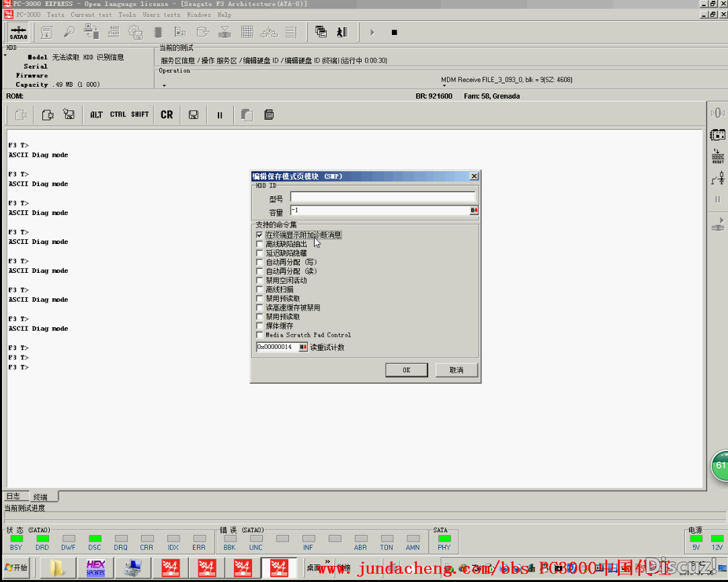Uncheck 在终端显示附加诊断消息 checkbox
This screenshot has height=582, width=728.
(x=259, y=235)
